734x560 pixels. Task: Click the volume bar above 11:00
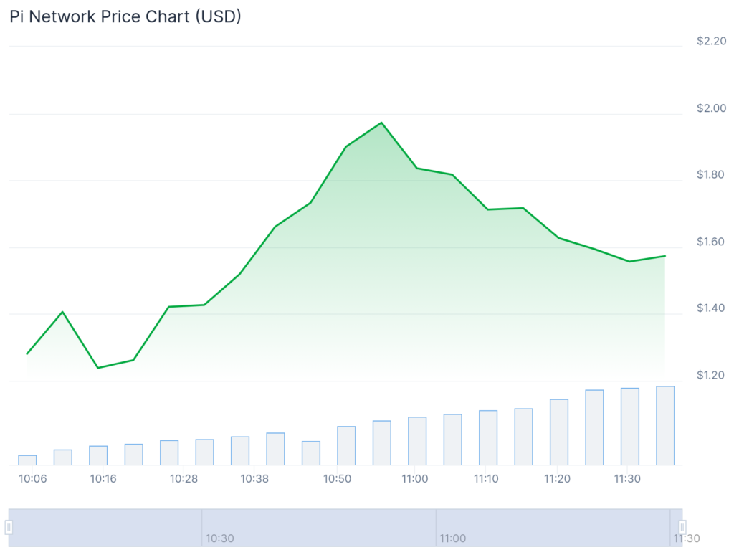(417, 441)
